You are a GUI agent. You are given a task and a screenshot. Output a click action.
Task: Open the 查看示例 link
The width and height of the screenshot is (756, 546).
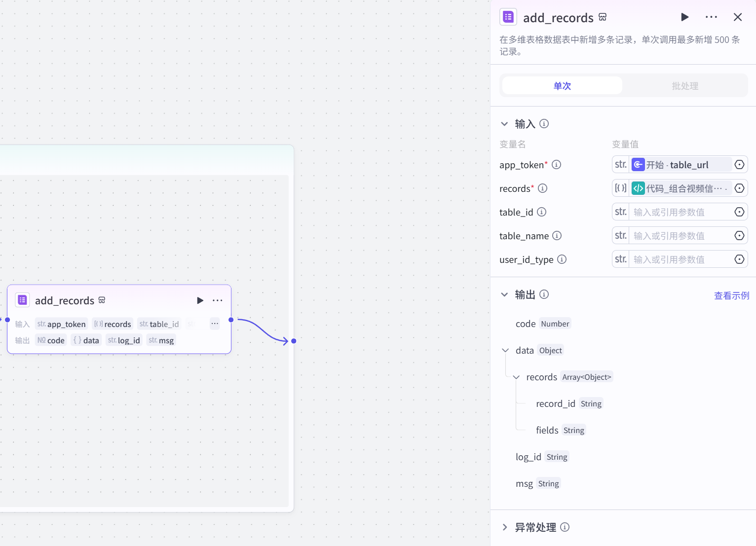pos(731,295)
